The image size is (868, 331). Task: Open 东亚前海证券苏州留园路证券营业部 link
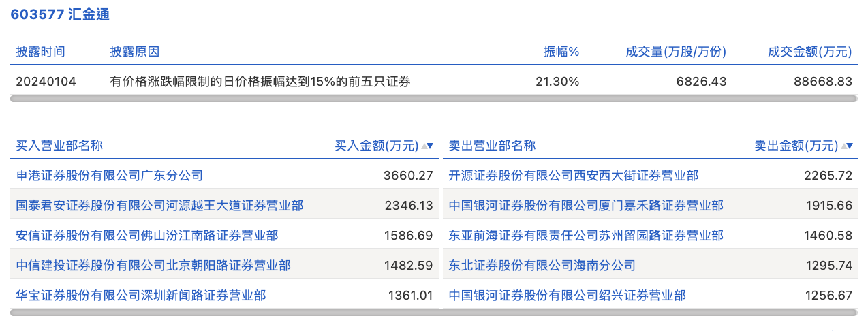click(x=586, y=236)
